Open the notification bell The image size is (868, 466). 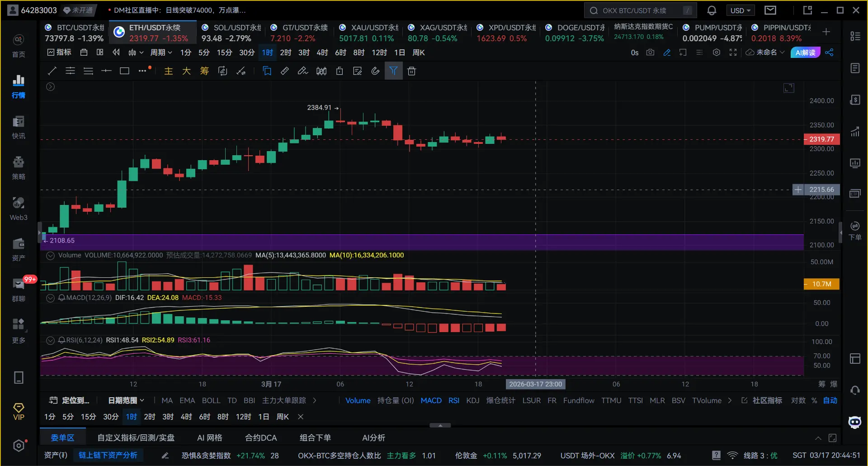pyautogui.click(x=712, y=10)
